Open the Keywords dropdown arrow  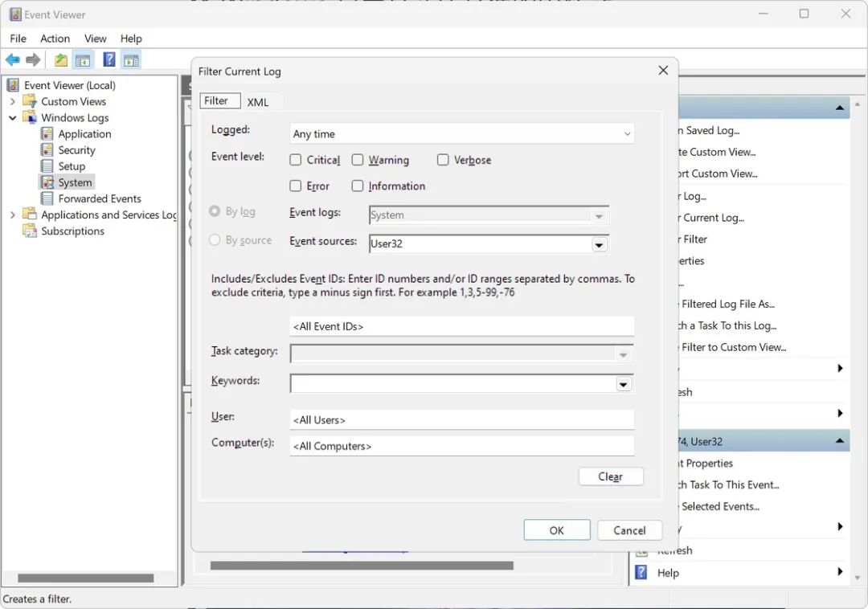click(x=623, y=384)
